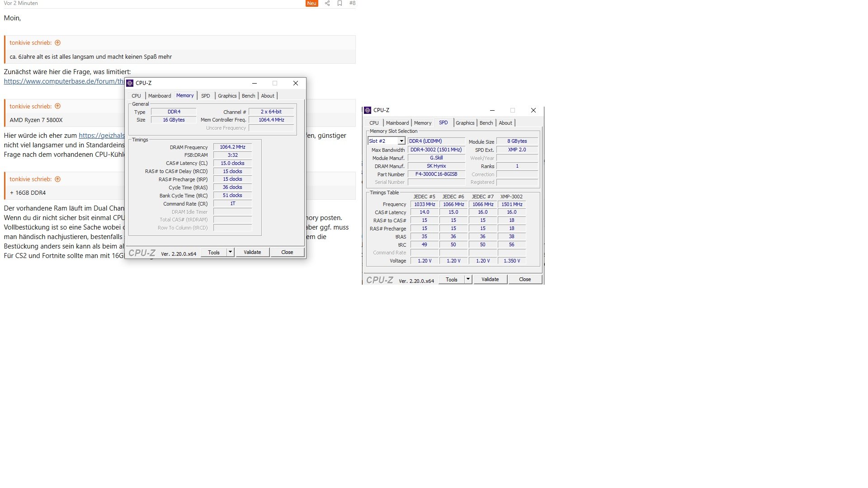Click the orange Neu badge

pos(312,3)
